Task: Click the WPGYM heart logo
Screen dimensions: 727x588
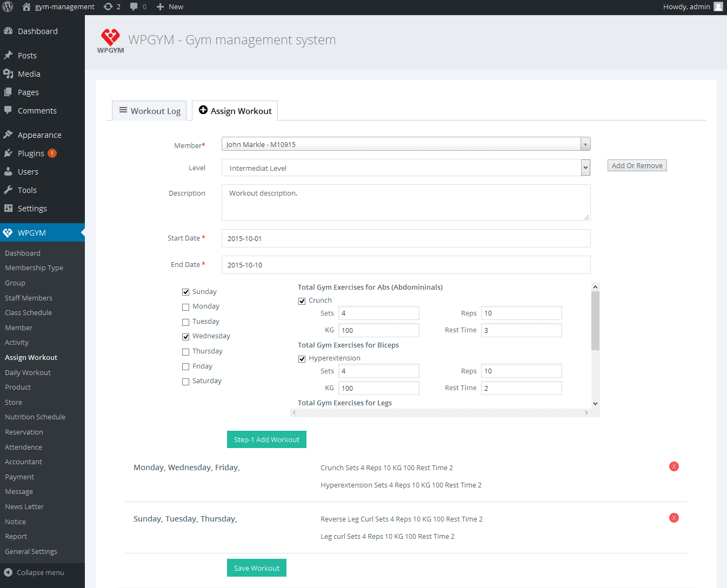Action: click(x=110, y=41)
